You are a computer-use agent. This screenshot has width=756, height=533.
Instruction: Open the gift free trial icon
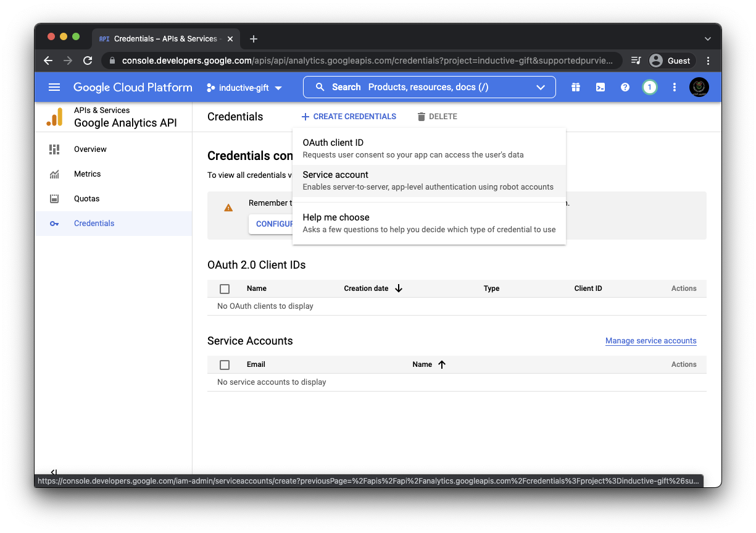[x=576, y=87]
